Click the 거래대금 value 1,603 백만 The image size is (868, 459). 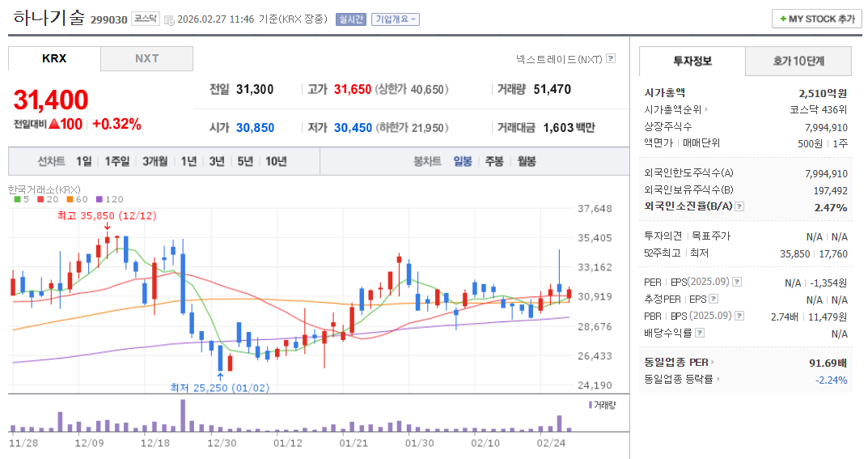pyautogui.click(x=569, y=127)
